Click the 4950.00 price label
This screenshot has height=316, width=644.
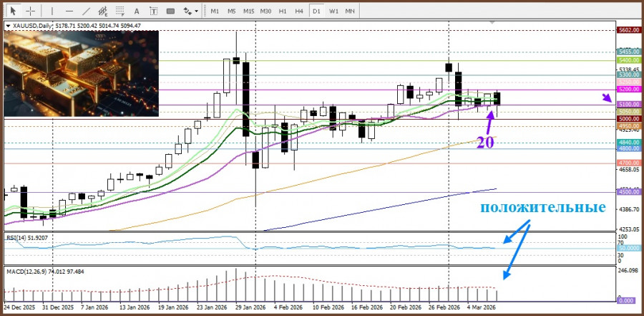630,126
